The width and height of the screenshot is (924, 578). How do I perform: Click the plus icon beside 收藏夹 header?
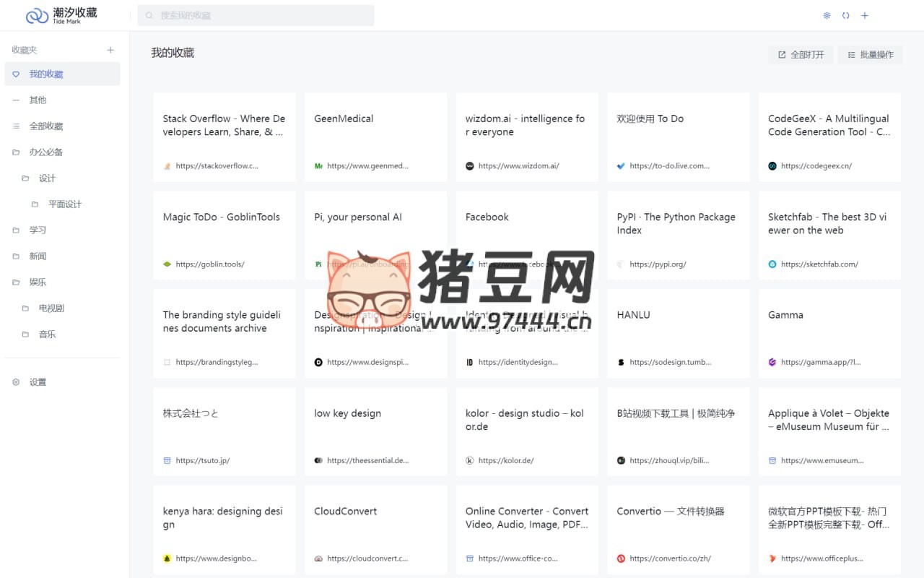(110, 49)
